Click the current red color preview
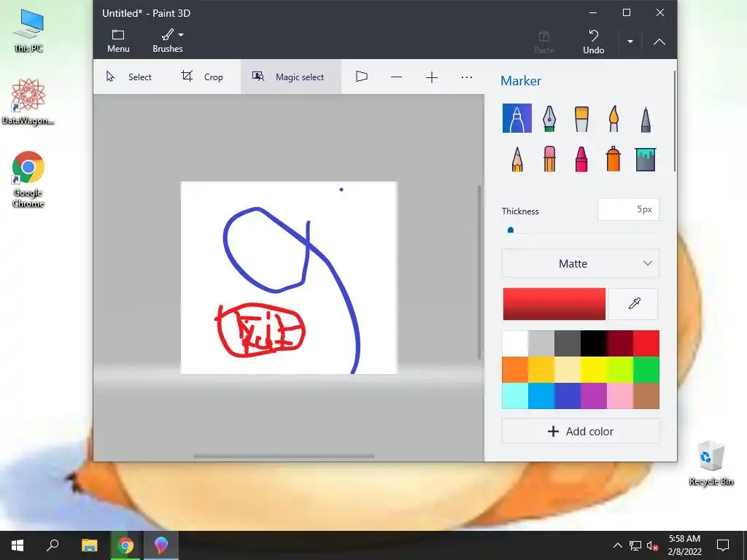The image size is (747, 560). (x=554, y=303)
